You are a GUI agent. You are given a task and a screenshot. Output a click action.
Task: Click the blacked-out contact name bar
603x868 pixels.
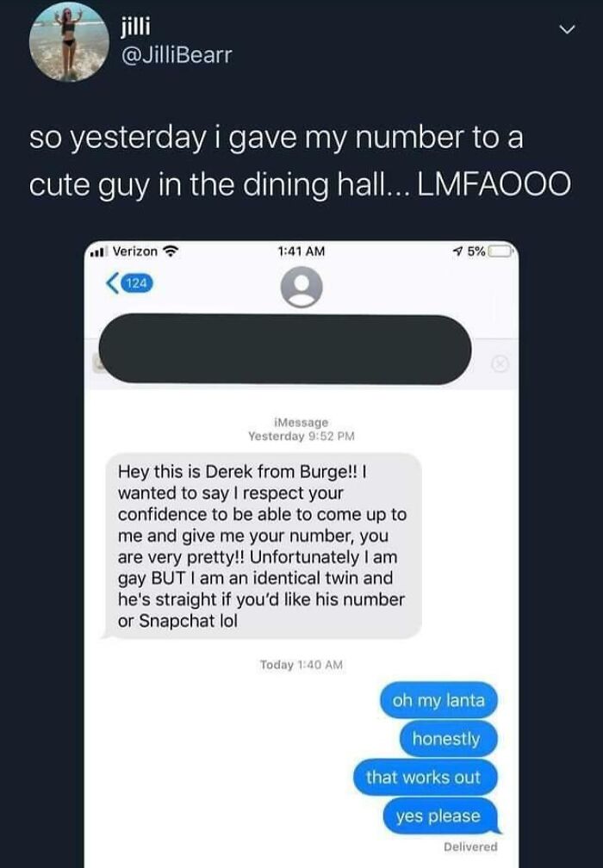285,350
